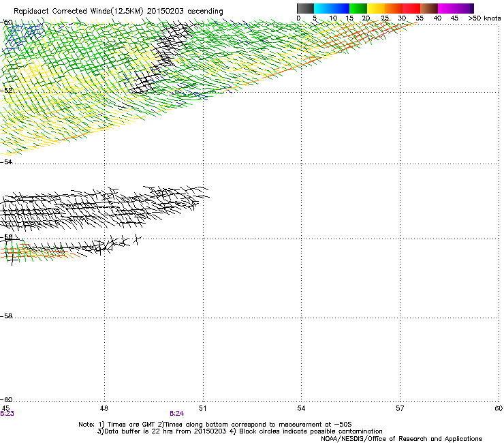Click the red 30-35 knots legend swatch
504x443 pixels.
click(411, 8)
